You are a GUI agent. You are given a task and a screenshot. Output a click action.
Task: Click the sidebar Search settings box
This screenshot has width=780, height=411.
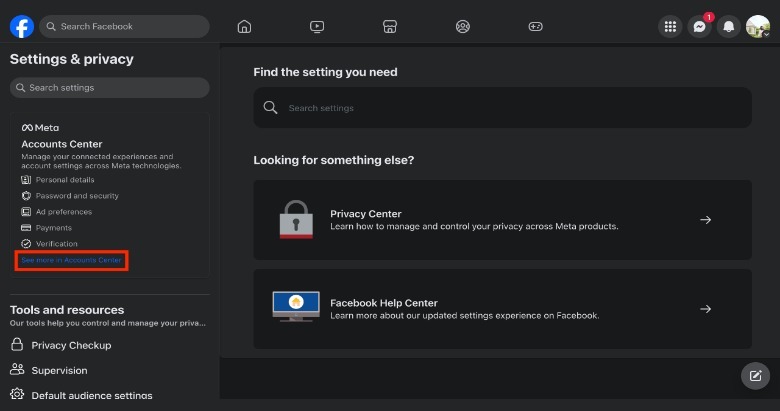pos(110,88)
